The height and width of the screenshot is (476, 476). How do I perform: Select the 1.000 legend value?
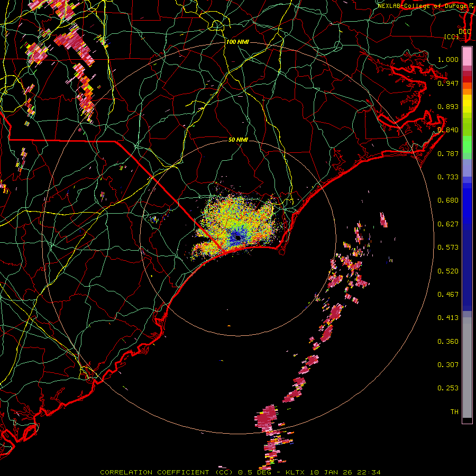pos(448,59)
